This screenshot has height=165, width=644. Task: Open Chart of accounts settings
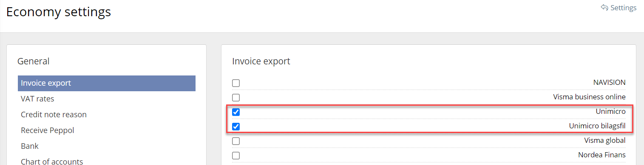[52, 162]
